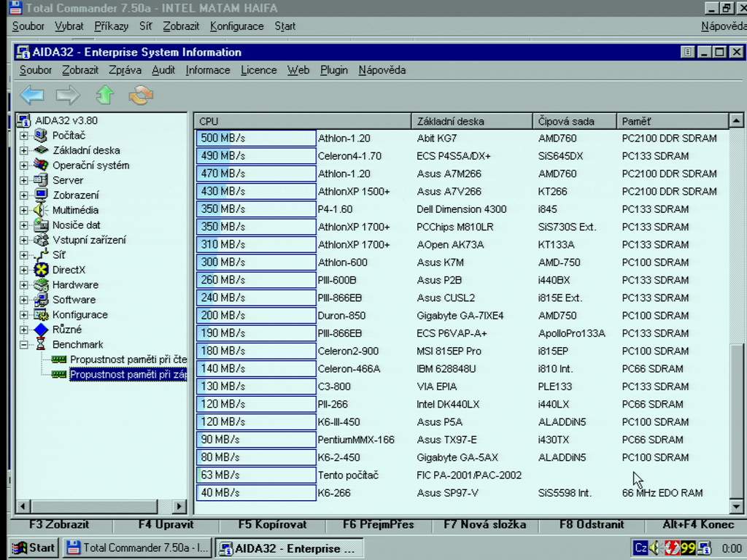Viewport: 747px width, 560px height.
Task: Expand the DirectX tree node
Action: pyautogui.click(x=23, y=270)
